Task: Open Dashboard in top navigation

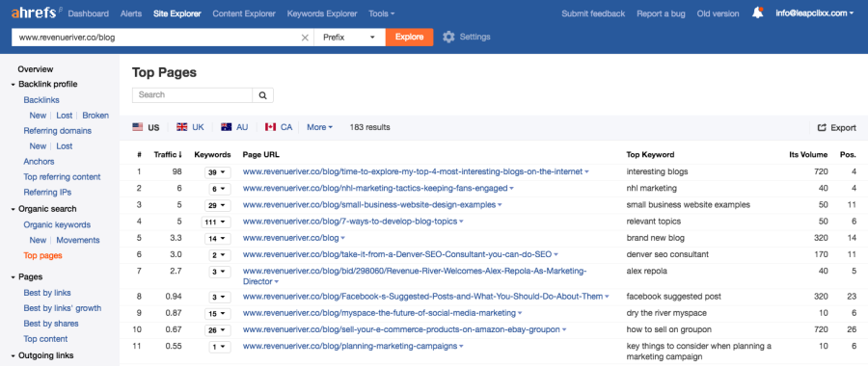Action: (89, 13)
